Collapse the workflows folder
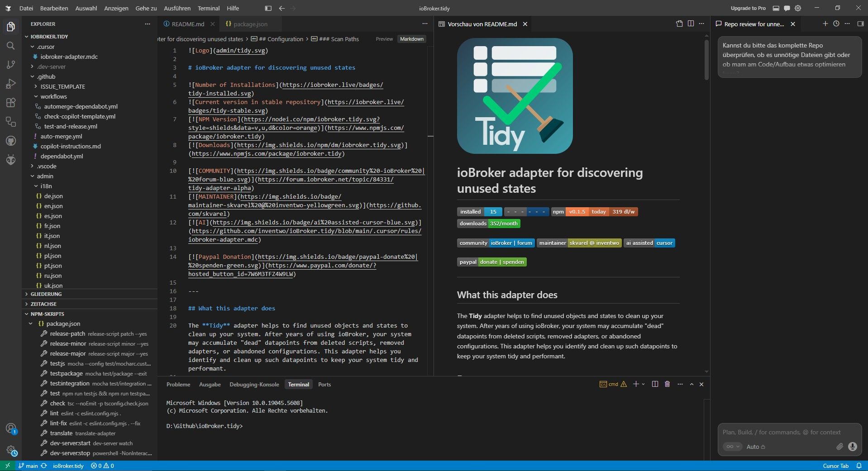Viewport: 868px width, 471px height. coord(53,96)
